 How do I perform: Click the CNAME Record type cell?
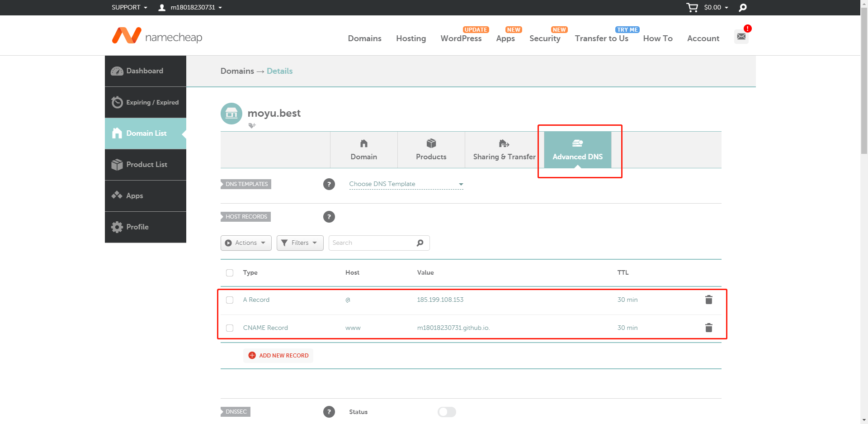click(265, 328)
